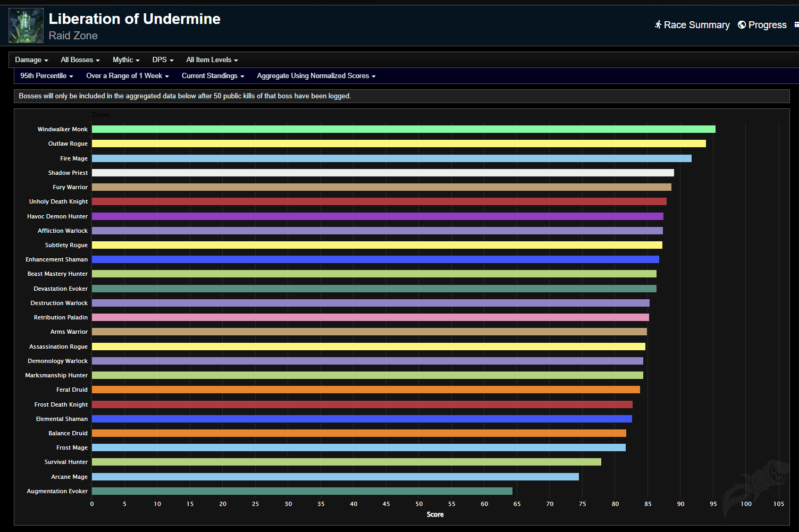Open Over a Range of 1 Week dropdown
The image size is (799, 532).
(x=127, y=76)
